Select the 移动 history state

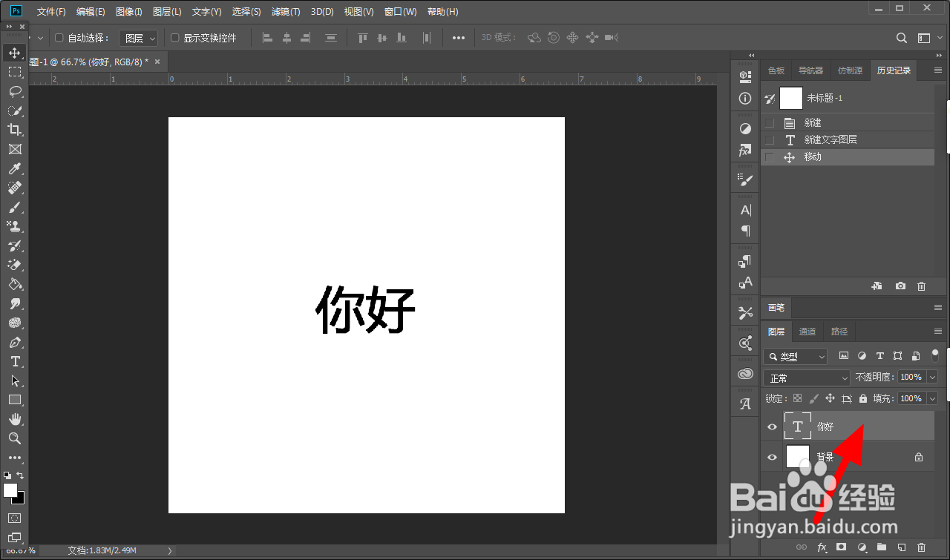pyautogui.click(x=848, y=157)
